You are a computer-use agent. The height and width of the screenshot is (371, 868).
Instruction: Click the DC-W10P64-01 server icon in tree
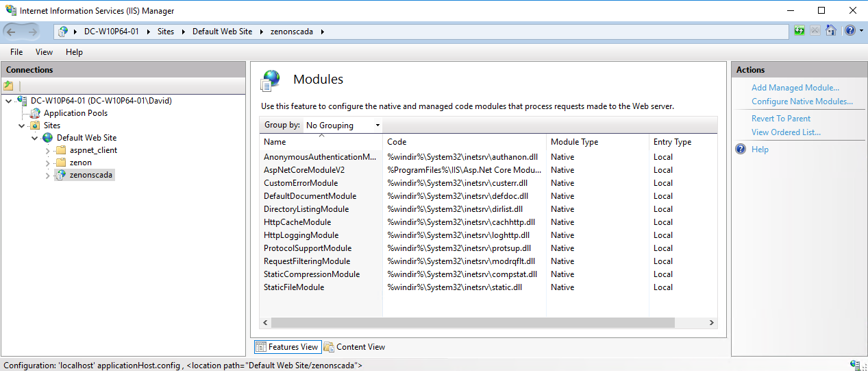pyautogui.click(x=23, y=101)
